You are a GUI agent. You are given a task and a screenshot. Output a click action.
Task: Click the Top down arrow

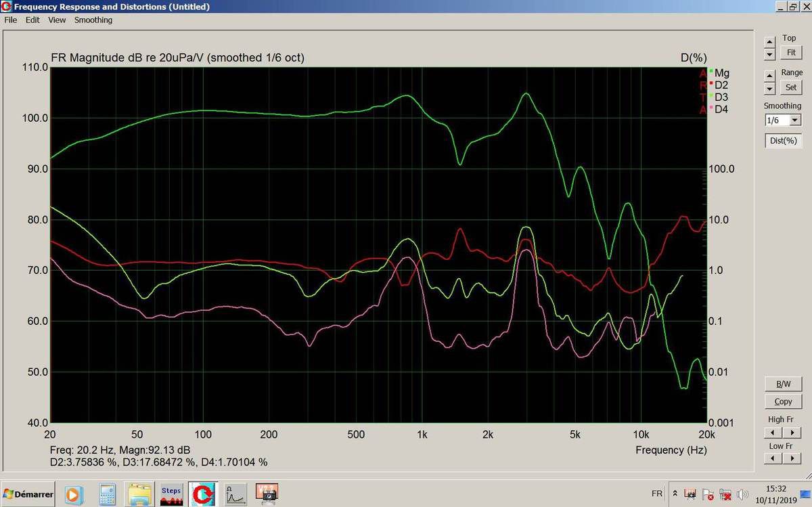point(769,53)
